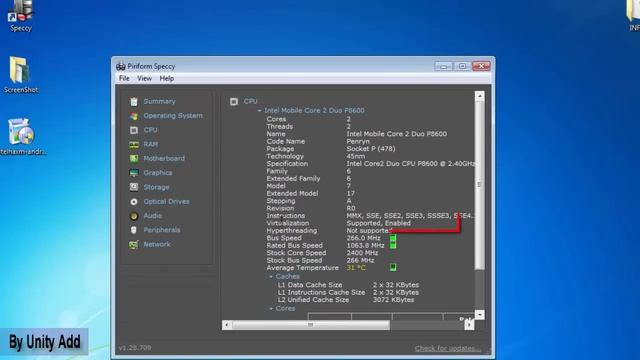Click the Specification row label
This screenshot has height=360, width=640.
point(287,164)
